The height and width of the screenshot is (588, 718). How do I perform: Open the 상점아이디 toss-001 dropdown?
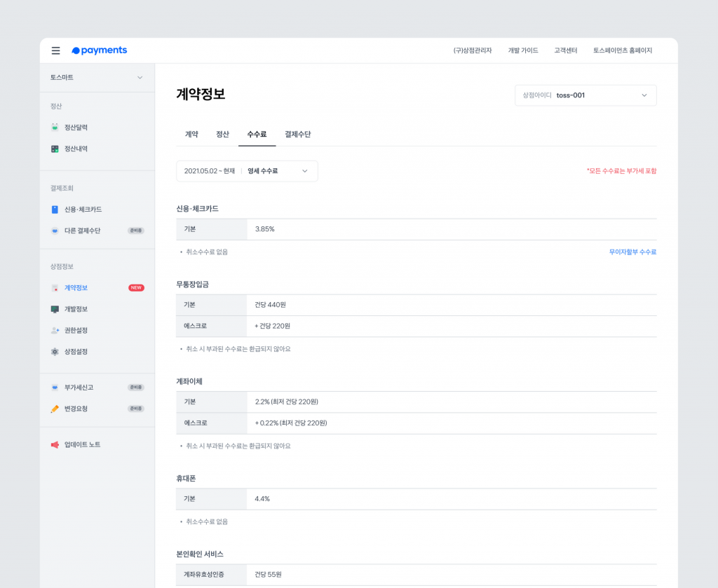click(585, 95)
